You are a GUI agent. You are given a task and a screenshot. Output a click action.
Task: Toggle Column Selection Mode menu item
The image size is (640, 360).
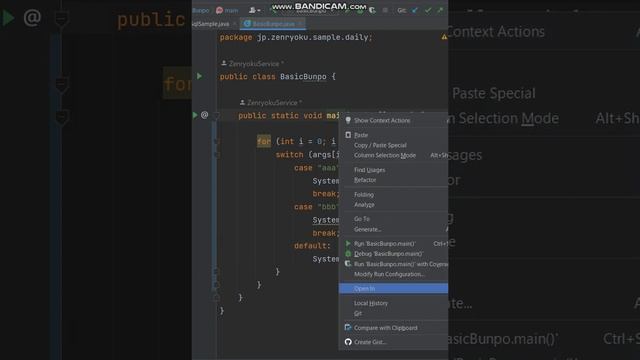393,156
